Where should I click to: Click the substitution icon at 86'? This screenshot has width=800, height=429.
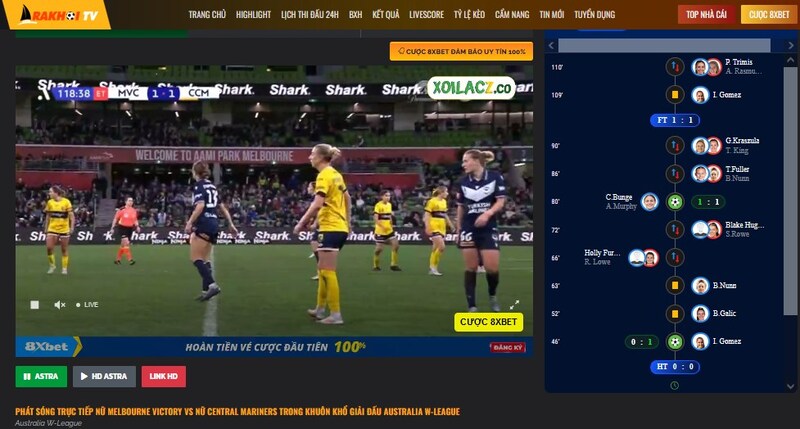(x=674, y=173)
